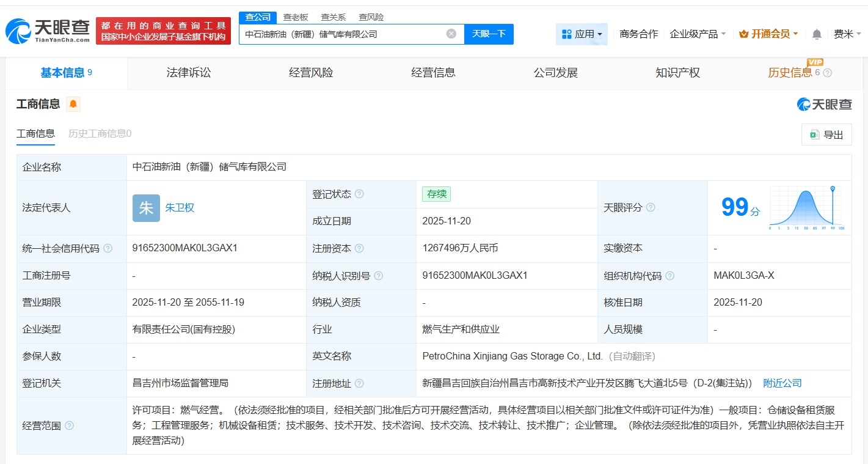Click the notification bell icon
This screenshot has width=868, height=464.
click(816, 34)
